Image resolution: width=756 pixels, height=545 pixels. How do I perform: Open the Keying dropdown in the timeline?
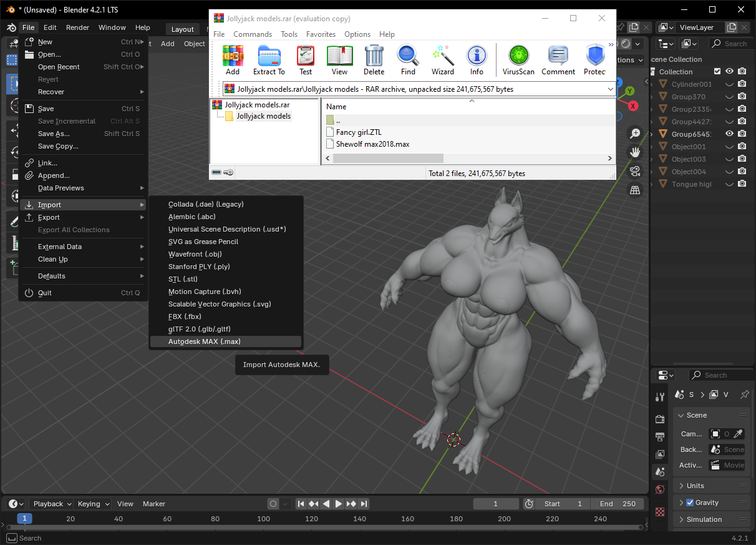94,504
